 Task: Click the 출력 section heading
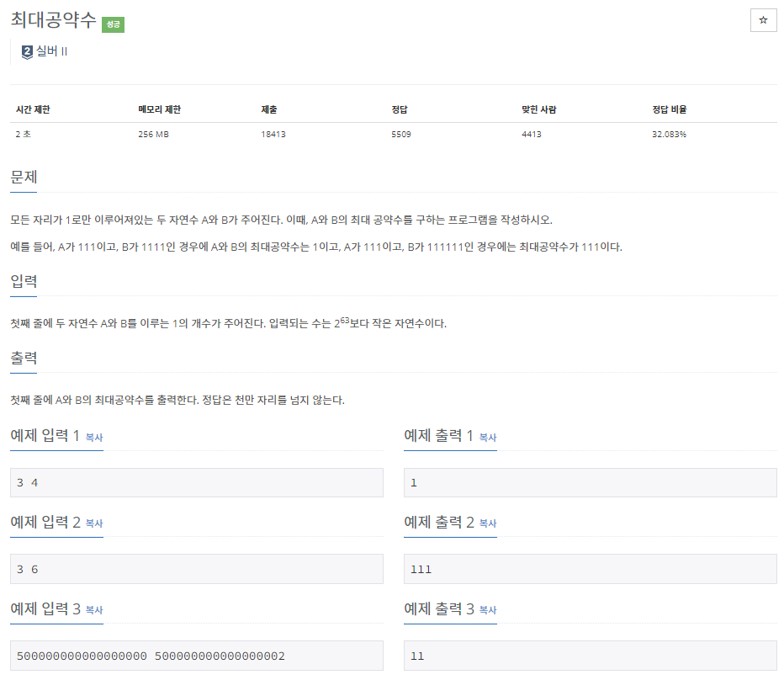(24, 358)
